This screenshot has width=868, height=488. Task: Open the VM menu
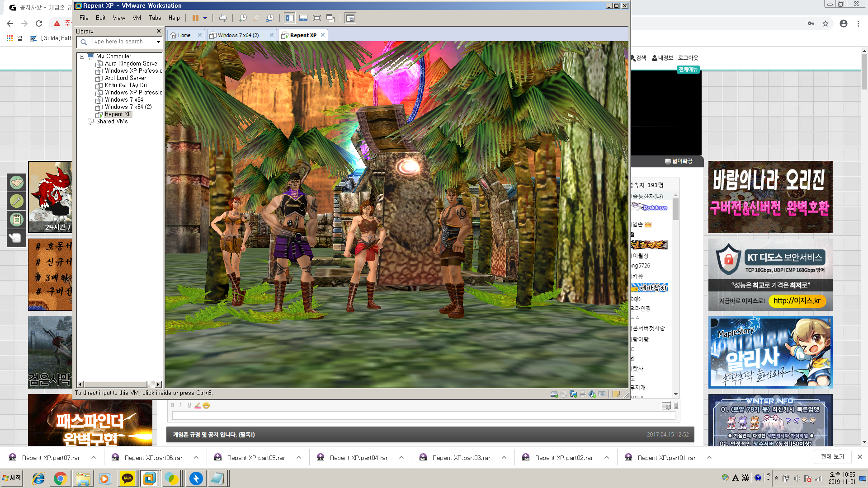pos(137,18)
